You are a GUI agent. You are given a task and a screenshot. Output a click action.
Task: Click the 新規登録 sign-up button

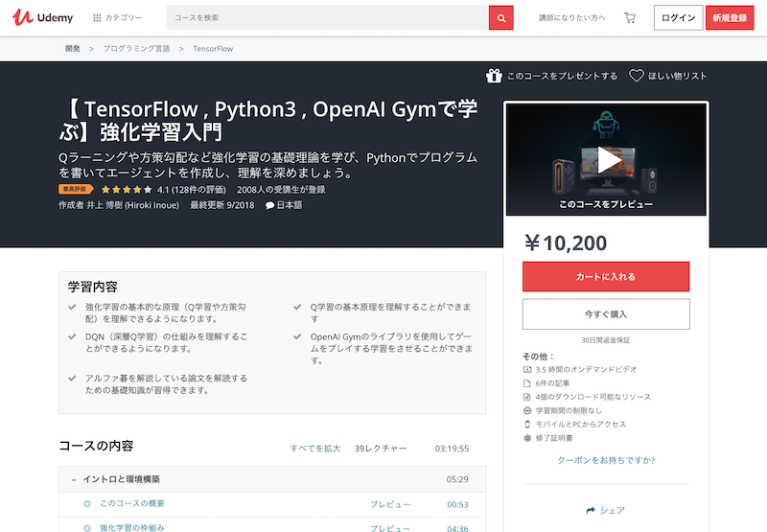click(730, 17)
